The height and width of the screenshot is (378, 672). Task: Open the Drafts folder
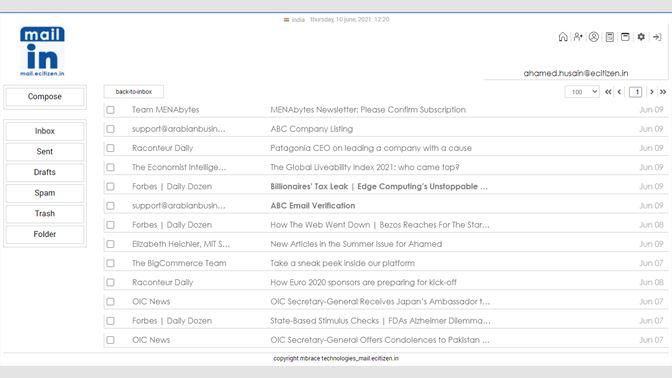(45, 172)
